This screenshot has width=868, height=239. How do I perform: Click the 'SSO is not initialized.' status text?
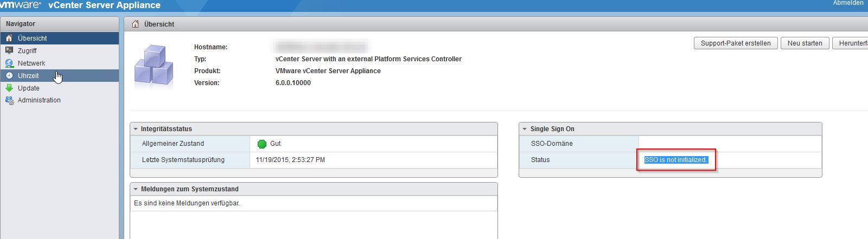(x=676, y=160)
